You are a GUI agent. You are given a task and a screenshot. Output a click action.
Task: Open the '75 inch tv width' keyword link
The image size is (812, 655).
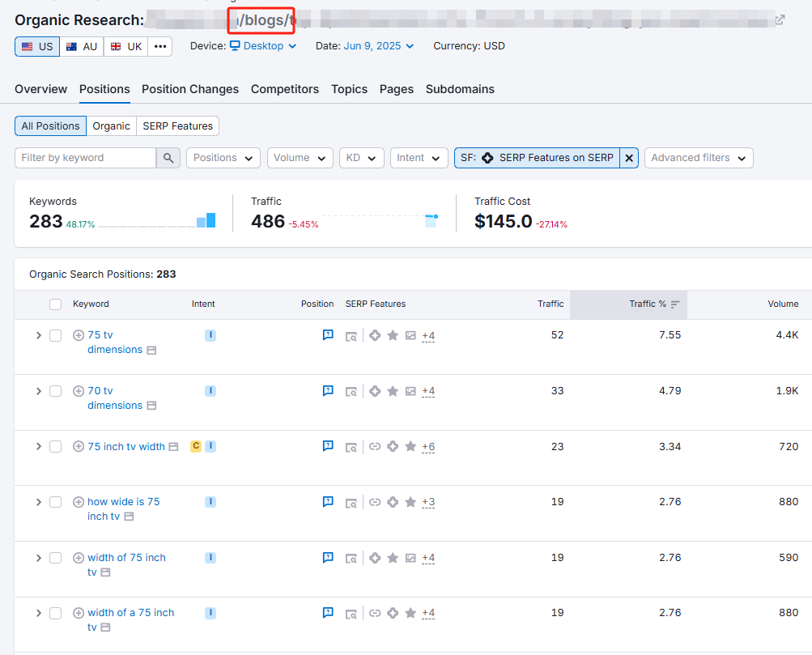tap(126, 446)
